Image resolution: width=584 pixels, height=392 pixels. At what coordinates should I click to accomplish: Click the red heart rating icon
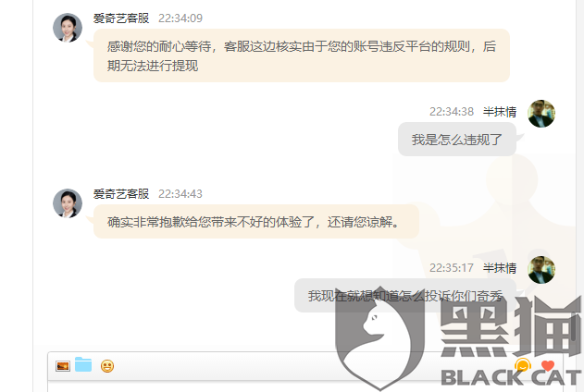tap(548, 366)
